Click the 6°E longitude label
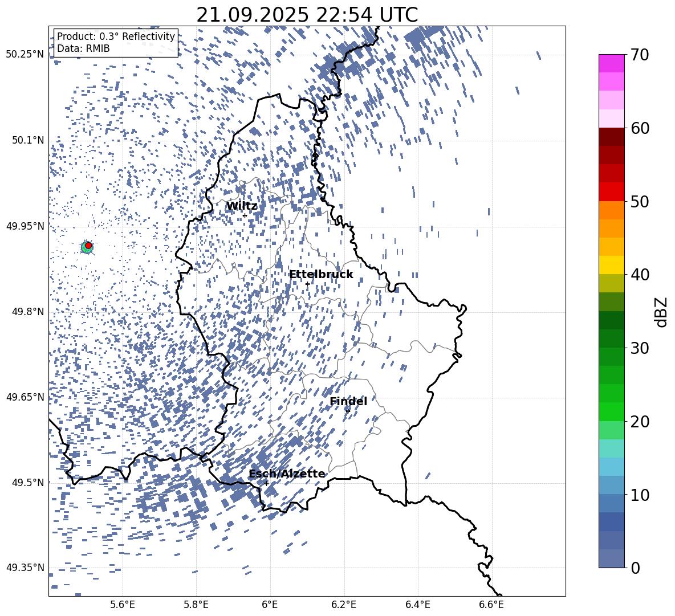The width and height of the screenshot is (675, 616). (x=270, y=605)
